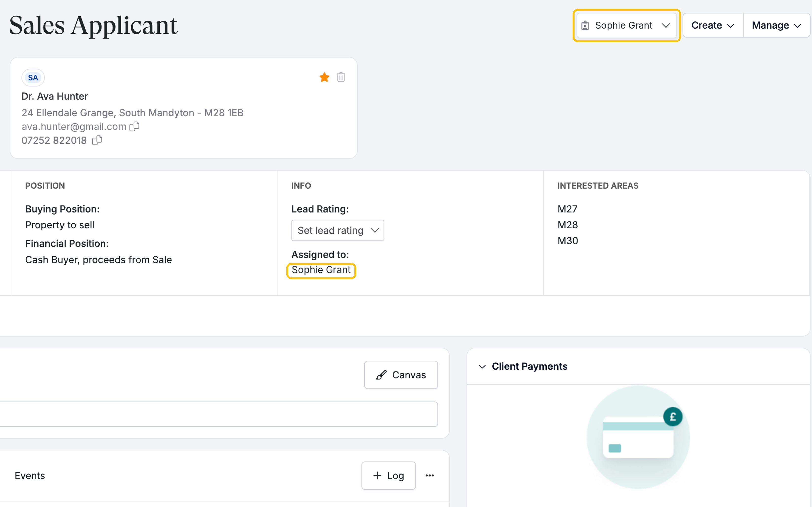
Task: Click the Log button in Events
Action: point(389,475)
